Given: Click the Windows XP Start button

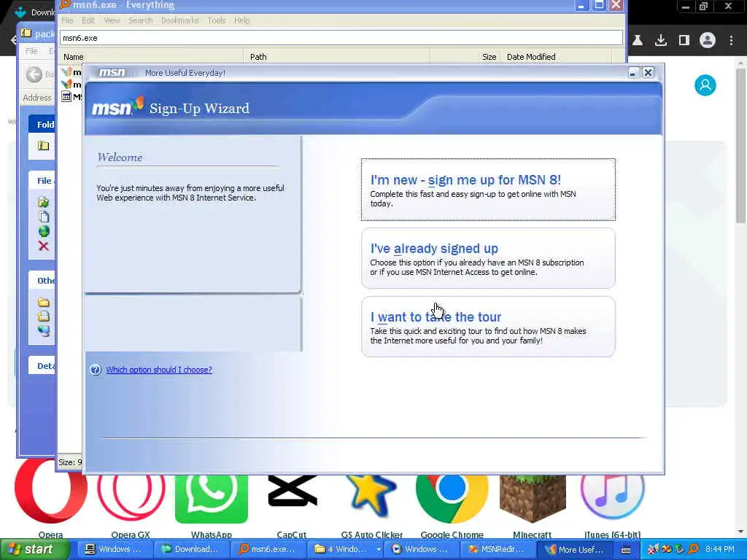Looking at the screenshot, I should tap(34, 549).
